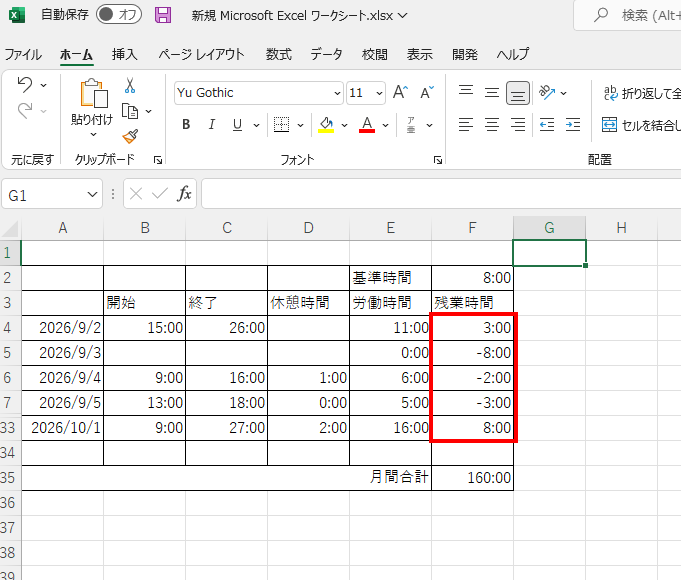
Task: Click the セルを結合 merge cells button
Action: pos(641,125)
